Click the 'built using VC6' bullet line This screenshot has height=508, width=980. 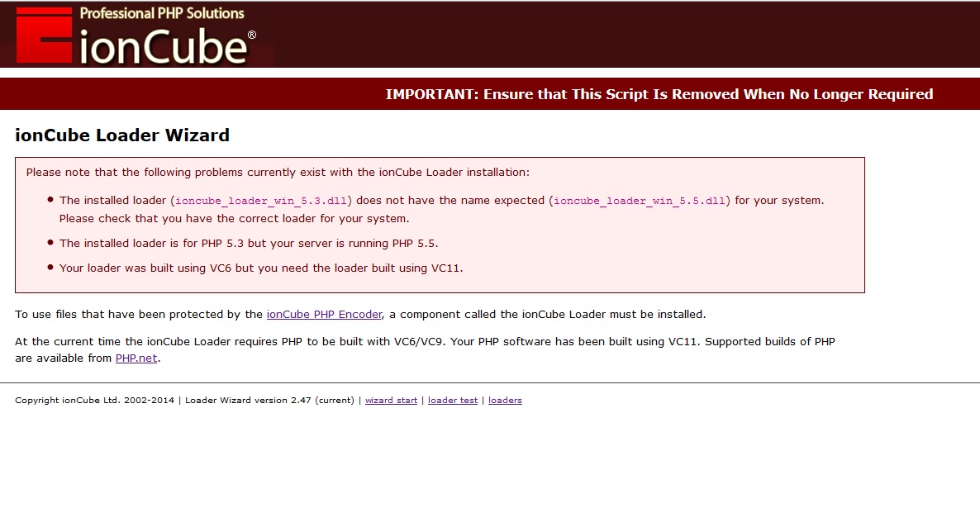point(261,268)
